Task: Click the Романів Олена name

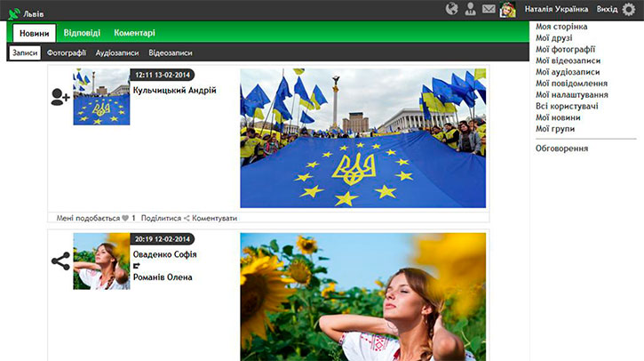Action: point(163,277)
